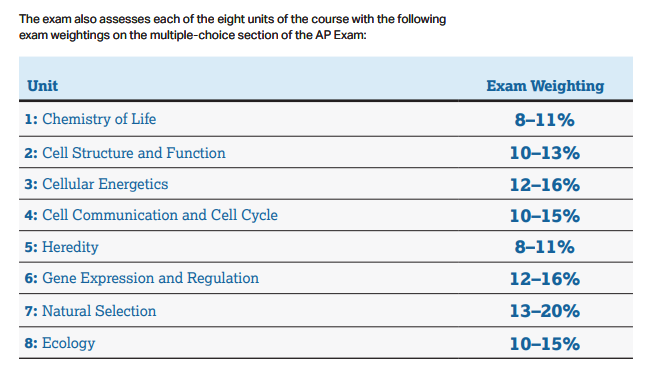Click the unit number 7: label
The height and width of the screenshot is (383, 656).
(x=31, y=311)
